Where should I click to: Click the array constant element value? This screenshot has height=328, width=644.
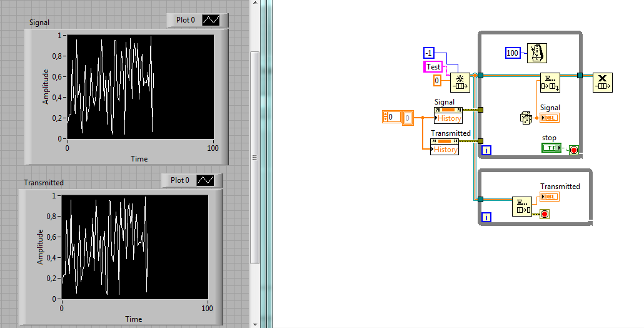(407, 118)
